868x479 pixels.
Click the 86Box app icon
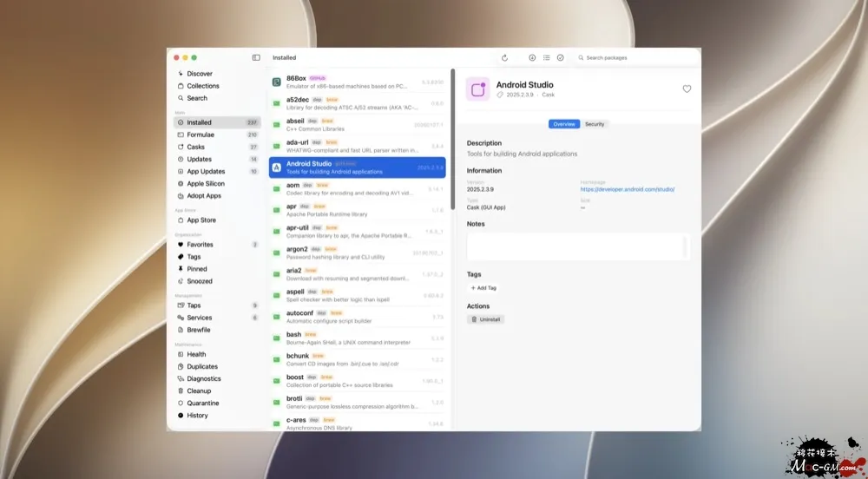tap(276, 82)
